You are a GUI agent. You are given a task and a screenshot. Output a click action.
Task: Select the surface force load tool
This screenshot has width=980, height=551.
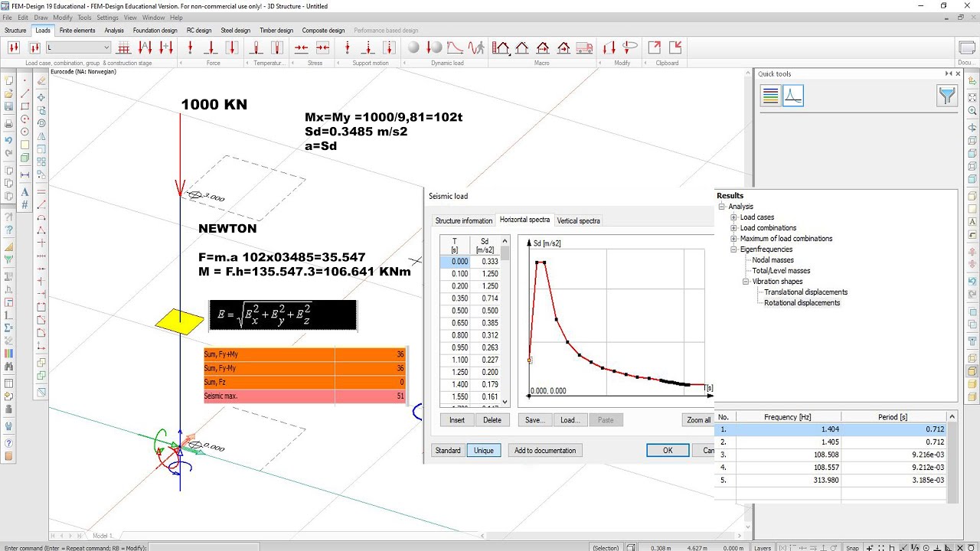point(232,47)
